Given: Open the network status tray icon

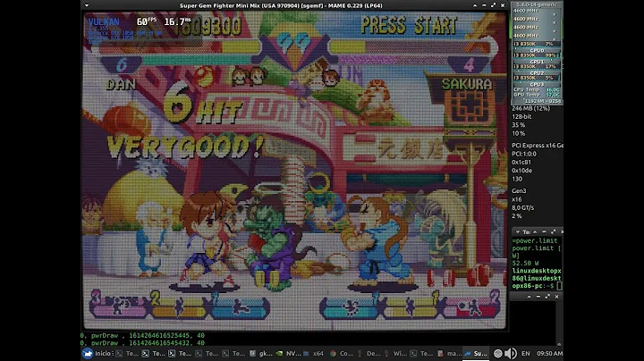Looking at the screenshot, I should coord(498,353).
